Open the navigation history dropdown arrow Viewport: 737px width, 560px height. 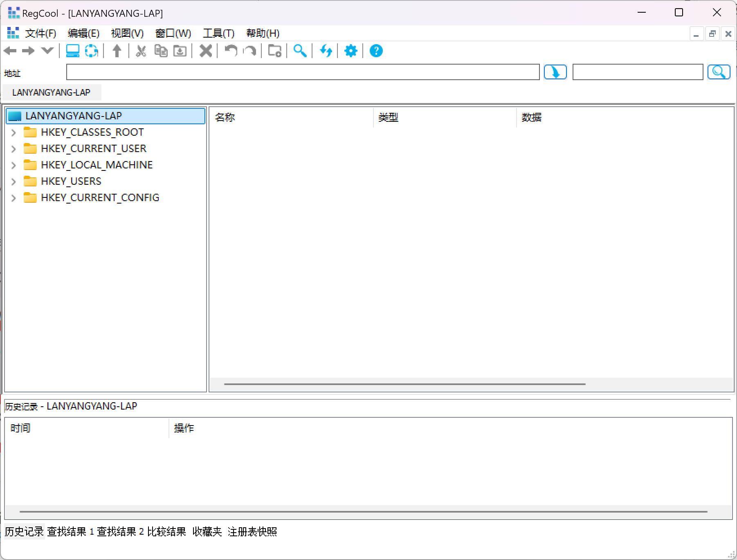[x=47, y=51]
